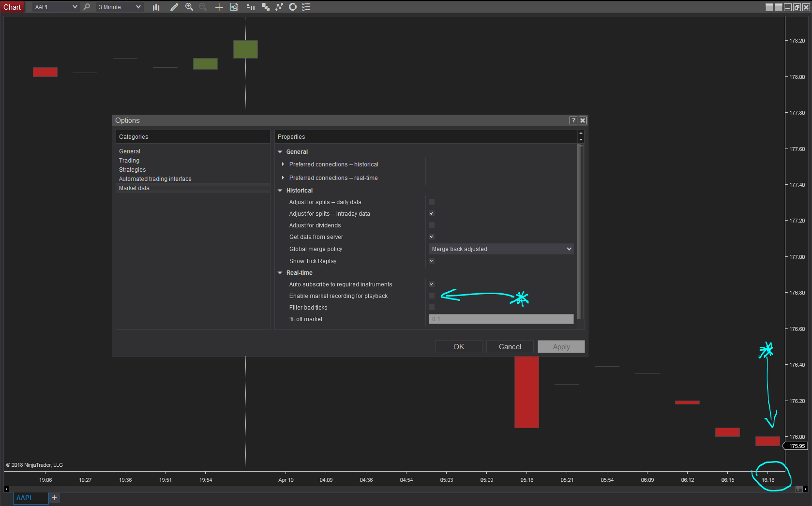Select the drawing tools pencil icon
Image resolution: width=812 pixels, height=506 pixels.
(174, 7)
